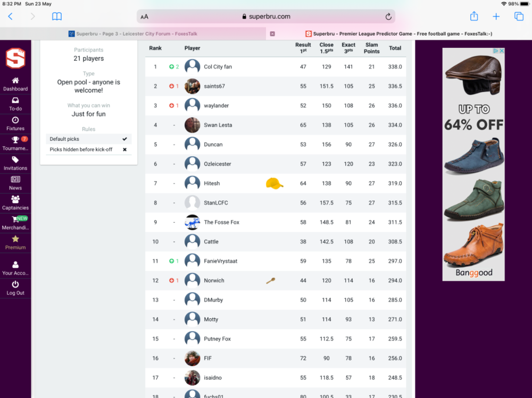The height and width of the screenshot is (398, 532).
Task: Open Putney Fox player link
Action: [x=217, y=338]
